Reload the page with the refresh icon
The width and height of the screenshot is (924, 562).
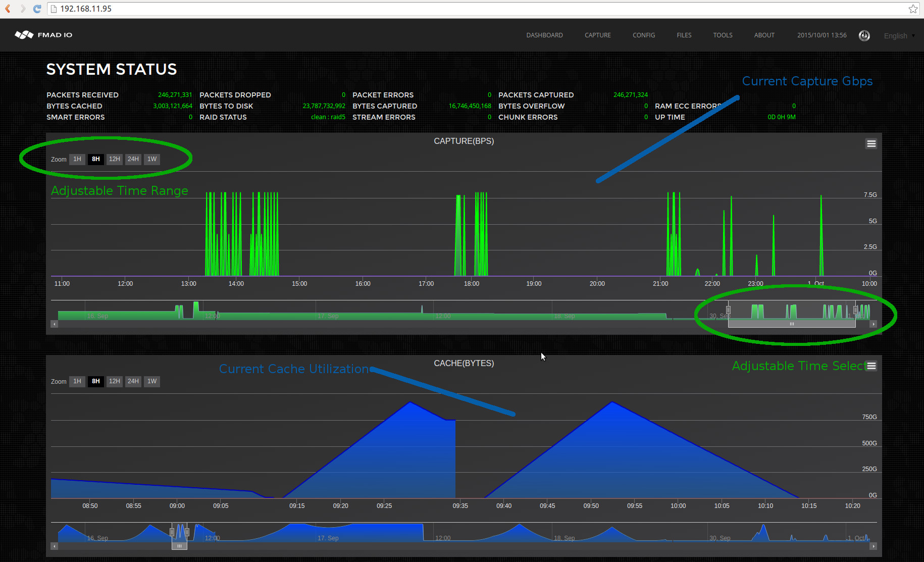click(x=37, y=8)
